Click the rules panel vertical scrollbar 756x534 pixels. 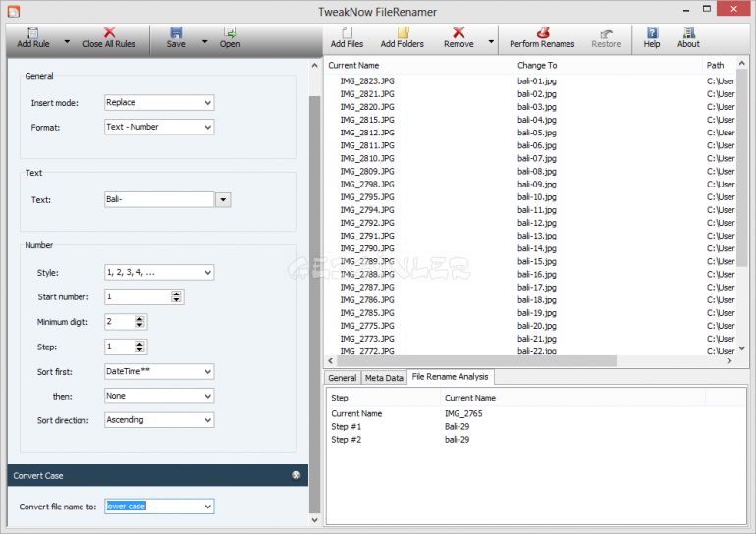pos(315,304)
